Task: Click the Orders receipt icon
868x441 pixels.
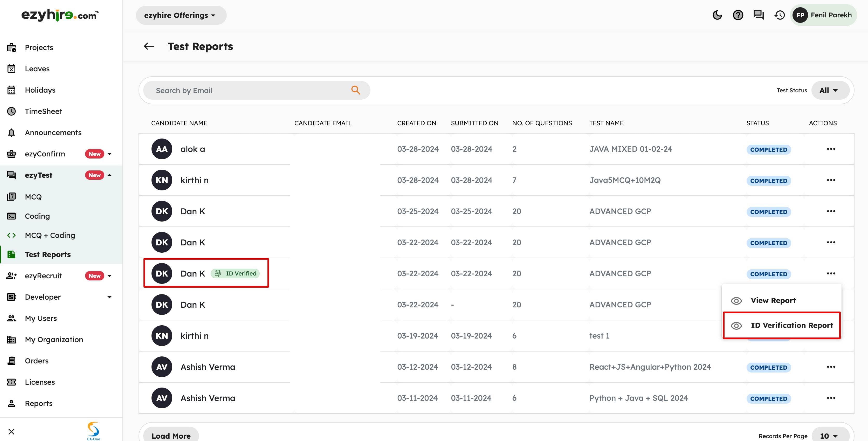Action: tap(11, 361)
